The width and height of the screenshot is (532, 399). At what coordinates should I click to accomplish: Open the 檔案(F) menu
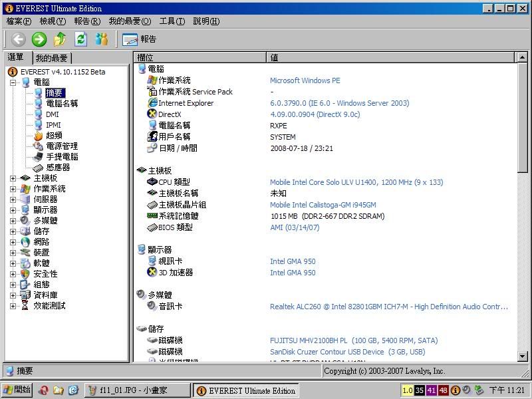(19, 21)
